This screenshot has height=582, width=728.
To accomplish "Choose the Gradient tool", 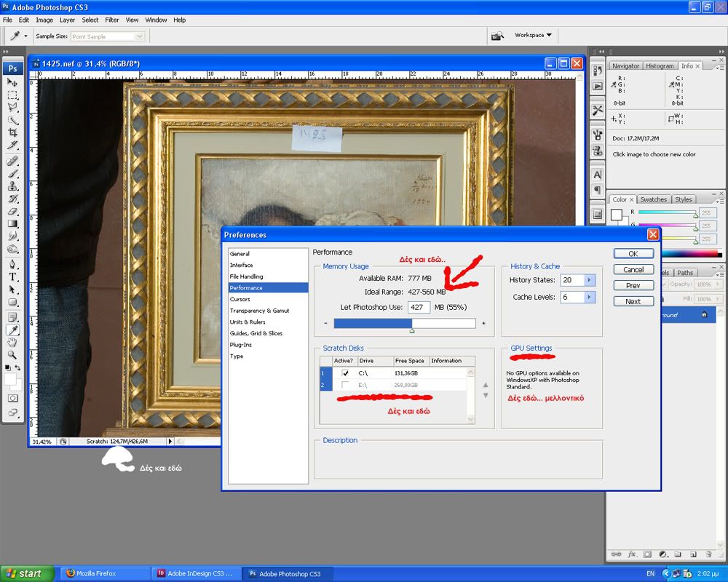I will click(x=13, y=224).
